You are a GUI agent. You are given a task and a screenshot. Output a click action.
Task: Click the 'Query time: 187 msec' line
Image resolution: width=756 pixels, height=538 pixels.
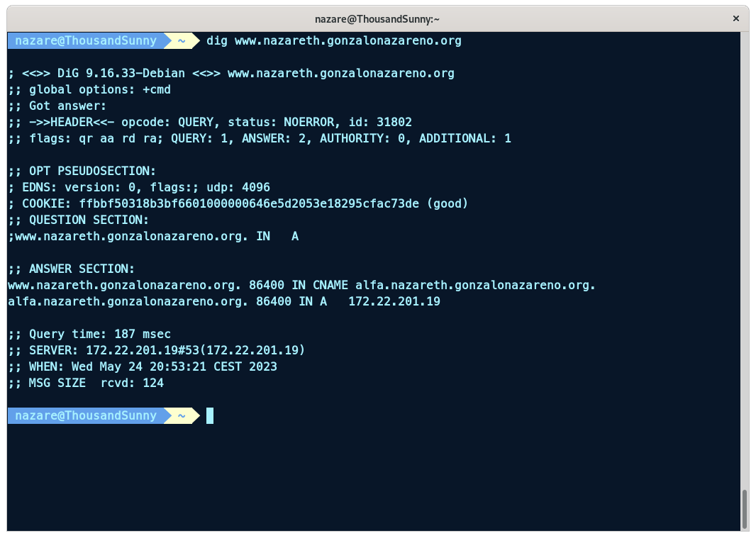click(89, 334)
